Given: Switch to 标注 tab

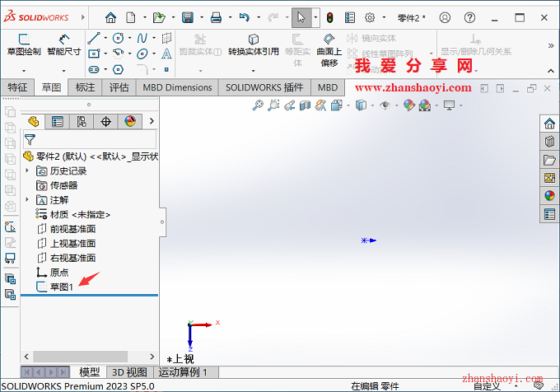Looking at the screenshot, I should tap(85, 87).
